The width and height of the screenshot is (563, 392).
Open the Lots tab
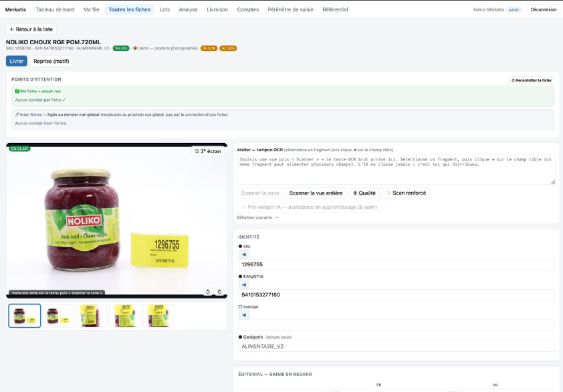pyautogui.click(x=164, y=10)
